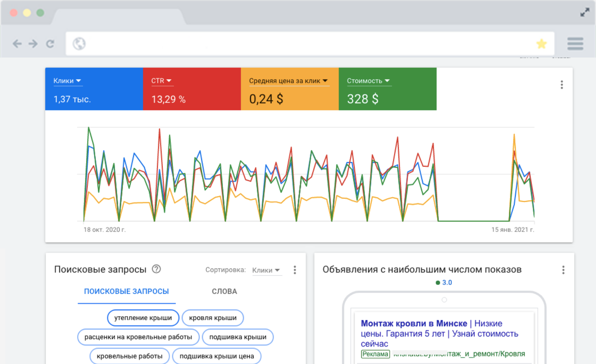
Task: Open the Поисковые запросы card three-dot menu
Action: click(x=295, y=270)
